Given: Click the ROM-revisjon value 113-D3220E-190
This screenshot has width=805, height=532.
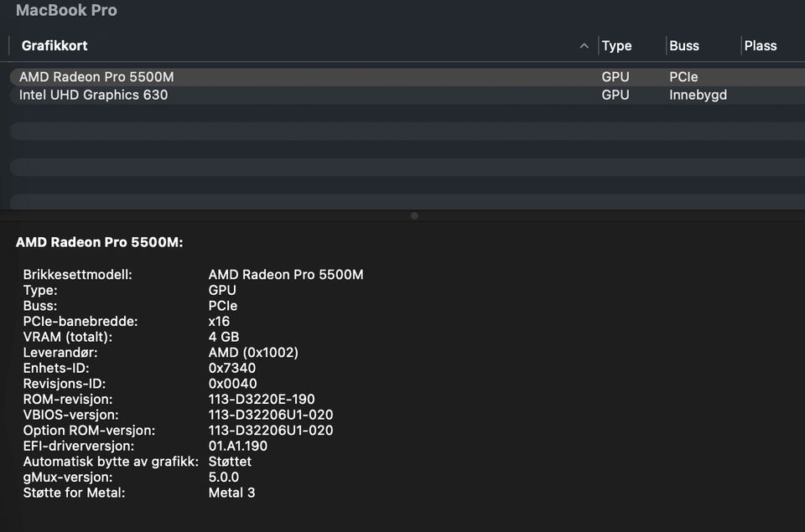Looking at the screenshot, I should pyautogui.click(x=262, y=400).
